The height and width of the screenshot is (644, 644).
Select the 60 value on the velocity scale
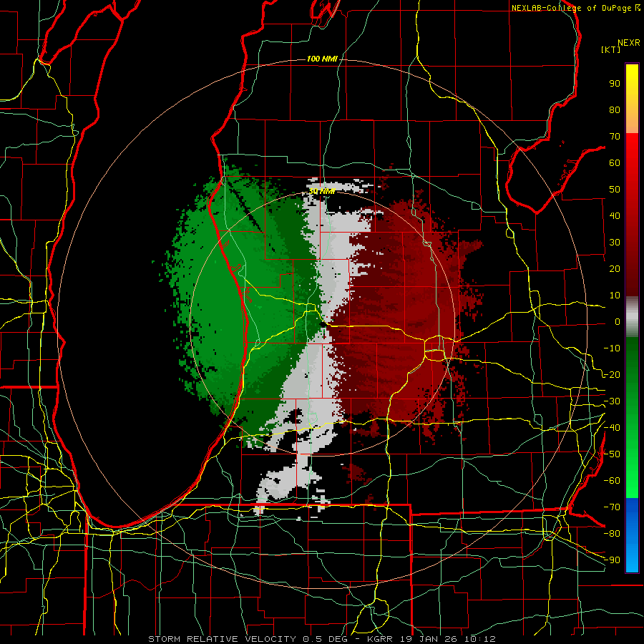tap(615, 163)
